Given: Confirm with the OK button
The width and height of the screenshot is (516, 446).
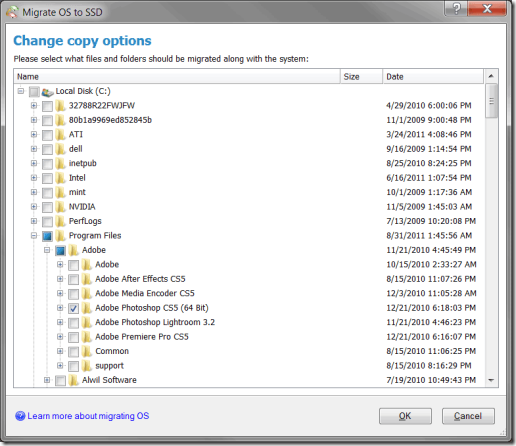Looking at the screenshot, I should click(405, 416).
